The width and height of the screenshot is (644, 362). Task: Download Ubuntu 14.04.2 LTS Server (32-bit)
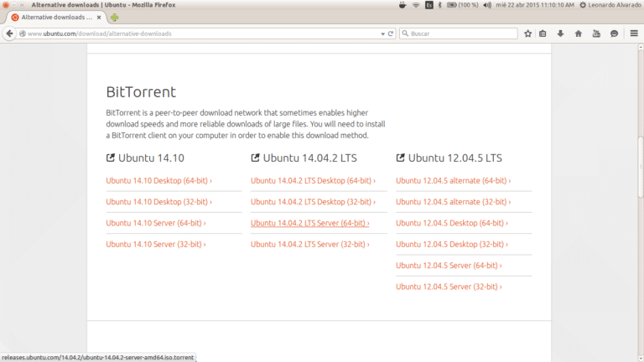click(x=309, y=244)
